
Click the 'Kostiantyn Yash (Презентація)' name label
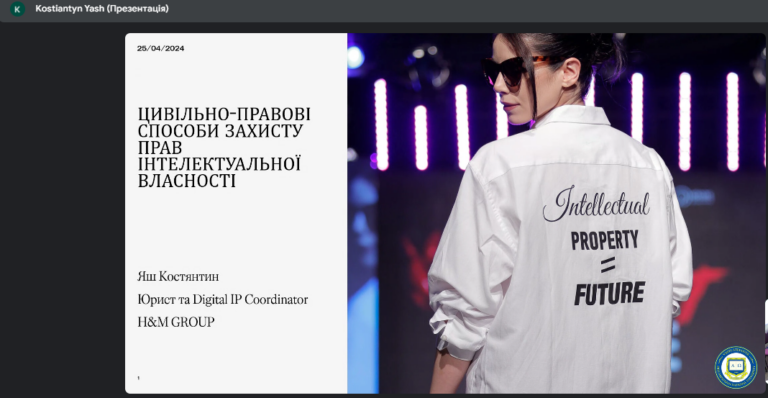coord(102,9)
